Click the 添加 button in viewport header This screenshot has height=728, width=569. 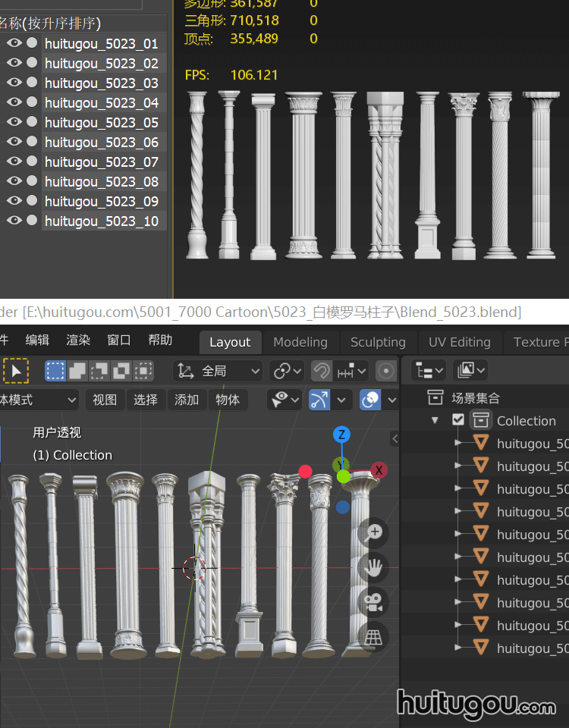[187, 400]
